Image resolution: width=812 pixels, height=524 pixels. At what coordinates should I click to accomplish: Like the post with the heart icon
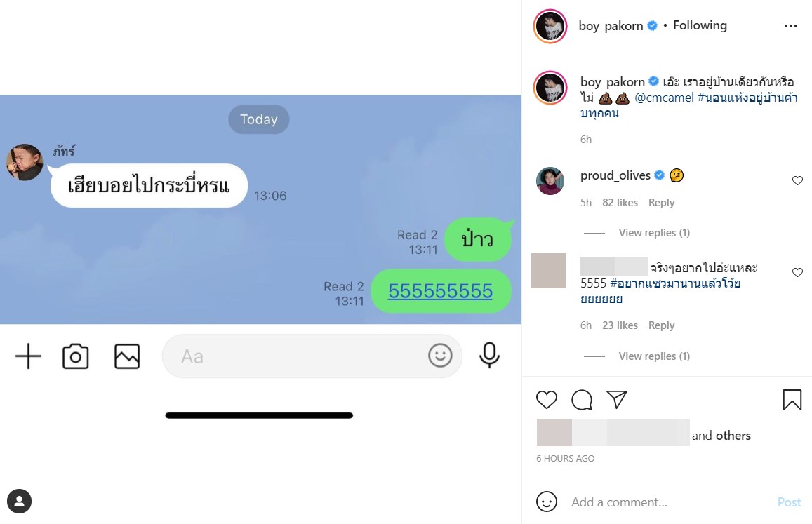546,400
